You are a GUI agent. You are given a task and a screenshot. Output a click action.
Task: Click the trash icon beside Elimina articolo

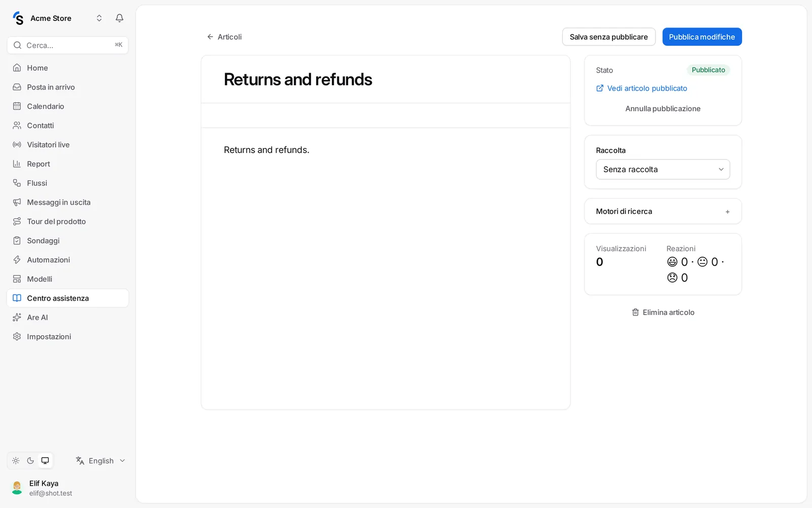[635, 312]
